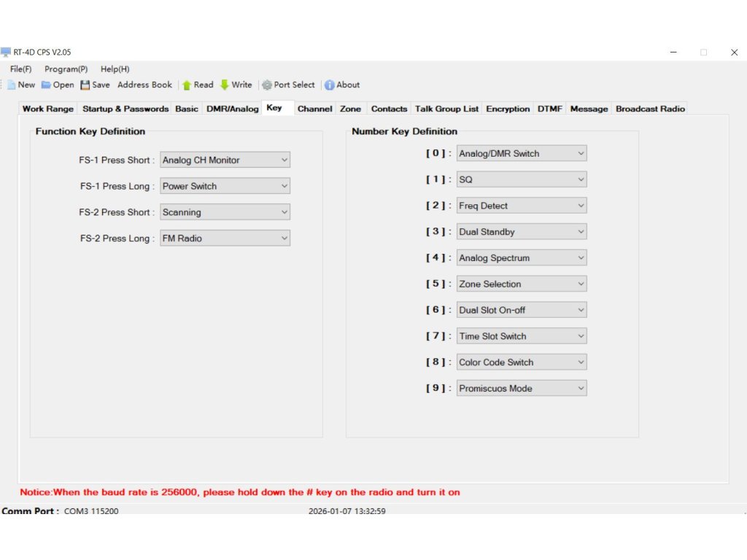Switch to the DMR/Analog tab
The height and width of the screenshot is (560, 747).
click(x=232, y=109)
